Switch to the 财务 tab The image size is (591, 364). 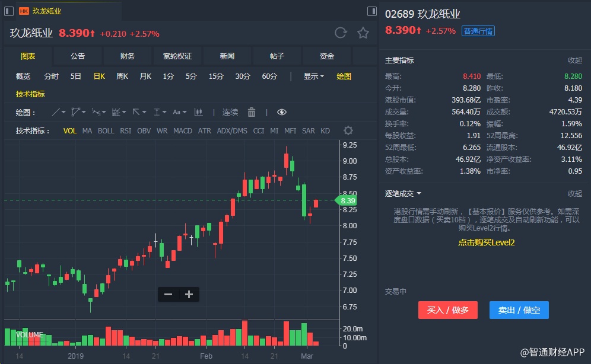pos(128,56)
